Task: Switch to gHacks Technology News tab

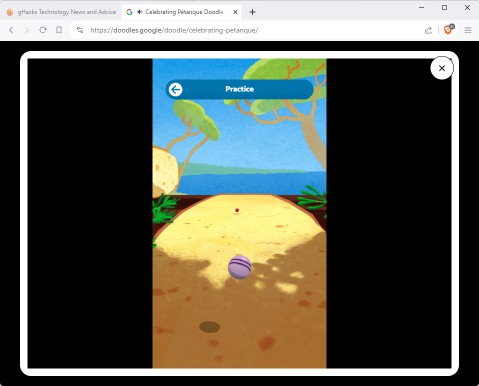Action: pyautogui.click(x=61, y=12)
